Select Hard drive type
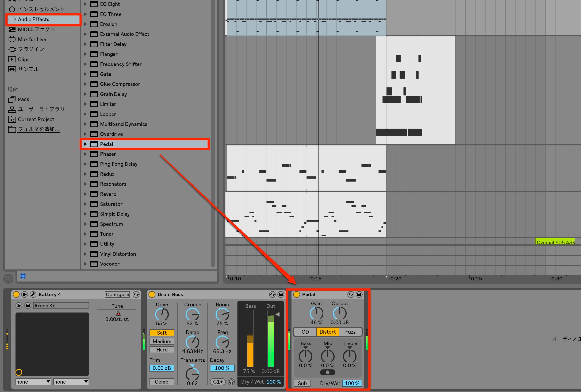Viewport: 581px width, 392px height. (162, 350)
